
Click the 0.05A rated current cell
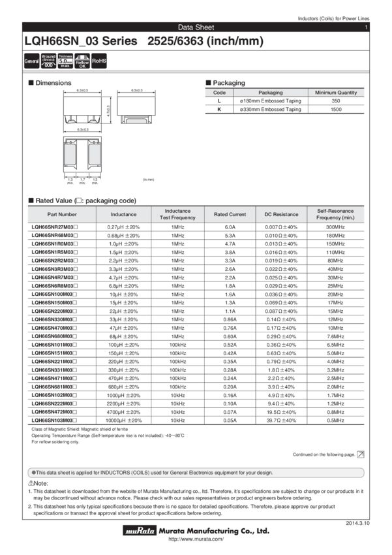230,420
